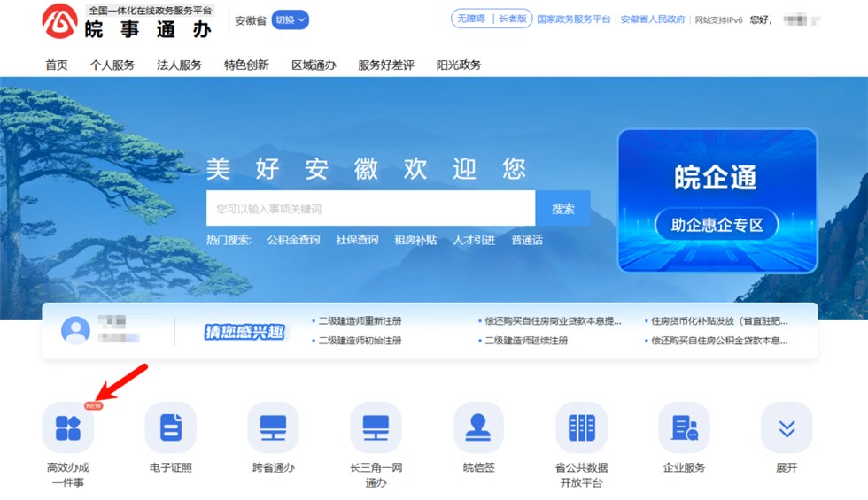Open the 助企惠企专区 banner button
This screenshot has width=868, height=500.
(x=717, y=225)
